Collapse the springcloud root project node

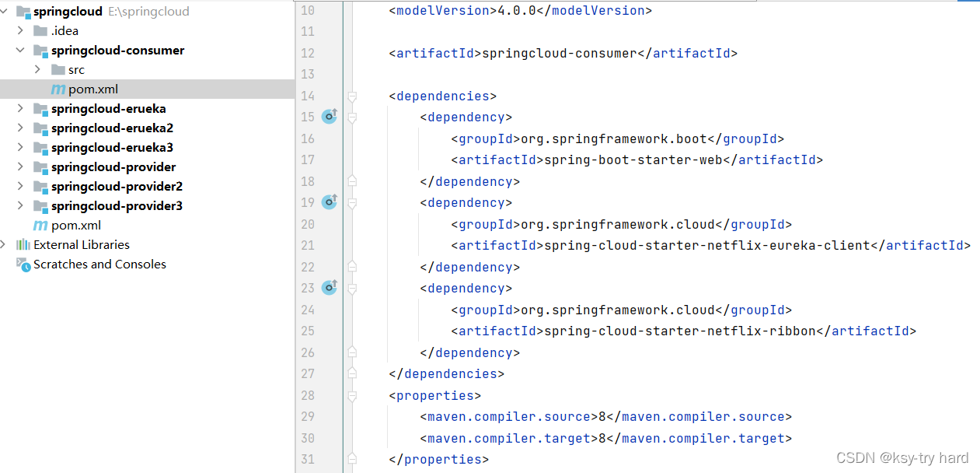tap(5, 12)
